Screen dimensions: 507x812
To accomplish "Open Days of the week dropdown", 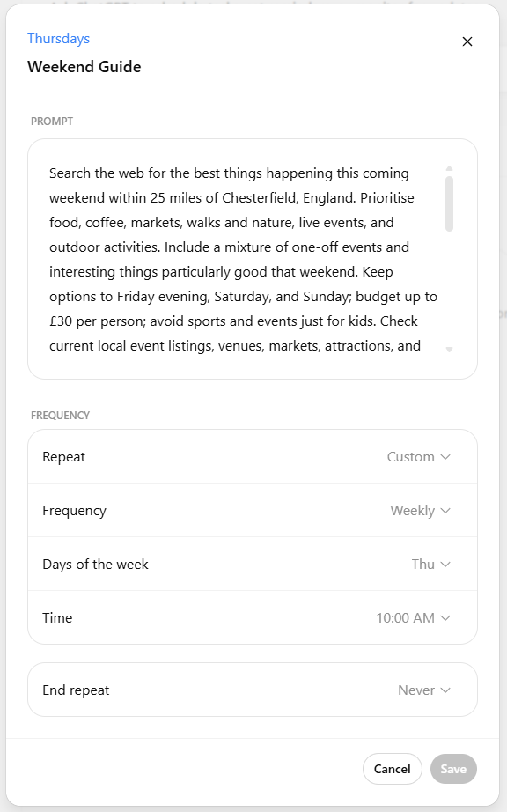I will coord(430,564).
